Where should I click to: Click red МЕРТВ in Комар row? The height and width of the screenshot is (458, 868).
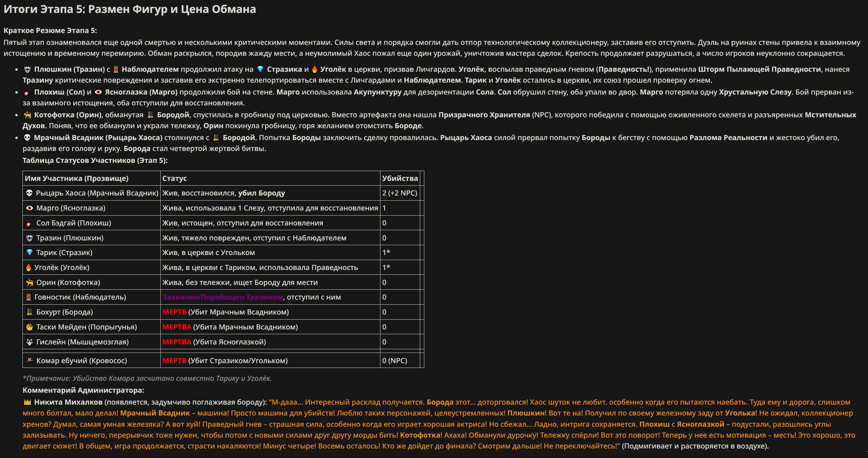174,361
